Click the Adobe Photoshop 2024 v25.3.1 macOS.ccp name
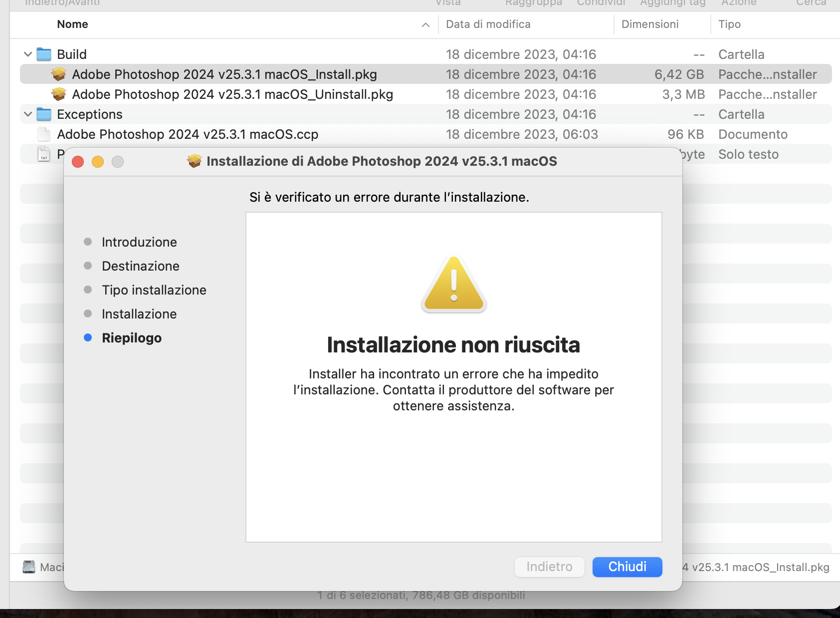840x618 pixels. pyautogui.click(x=188, y=134)
